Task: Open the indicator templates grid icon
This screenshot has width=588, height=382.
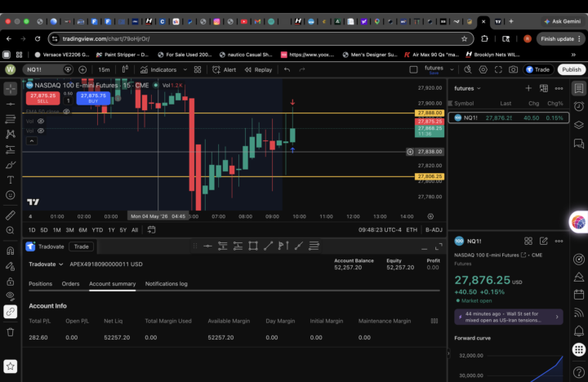Action: [198, 69]
